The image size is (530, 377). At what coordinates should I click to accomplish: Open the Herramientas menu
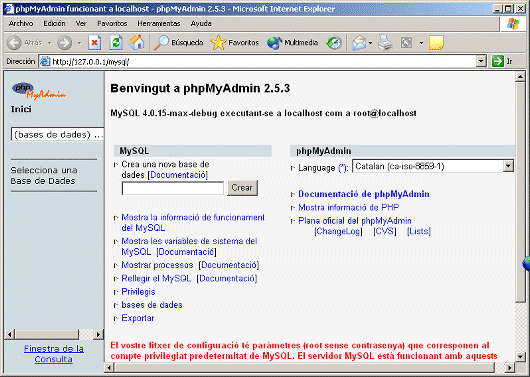(159, 23)
